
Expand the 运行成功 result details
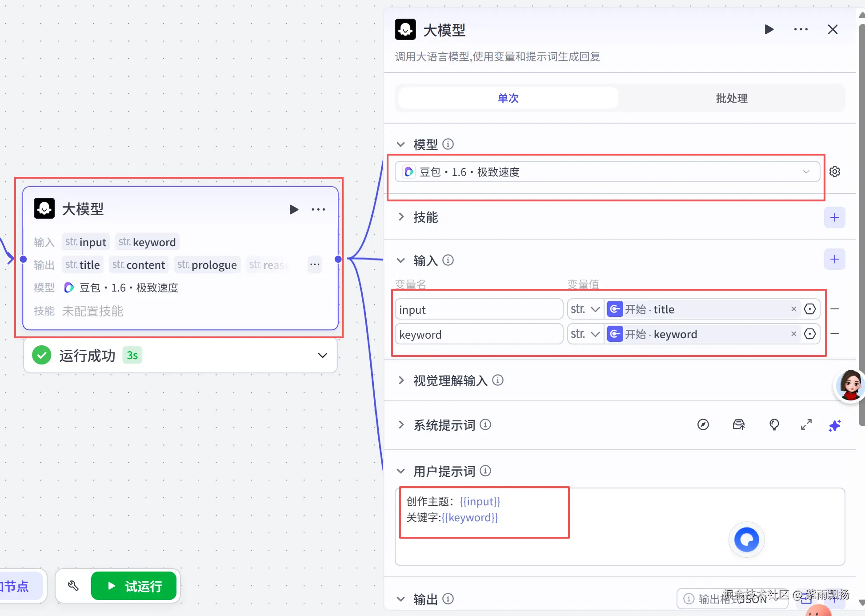[x=322, y=356]
